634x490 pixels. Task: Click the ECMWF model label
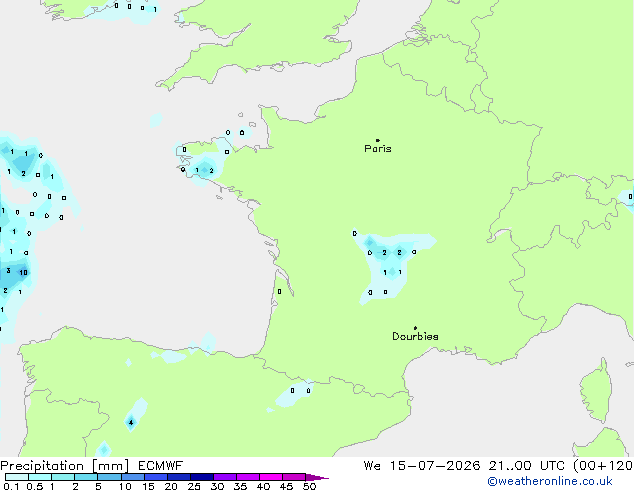(161, 466)
